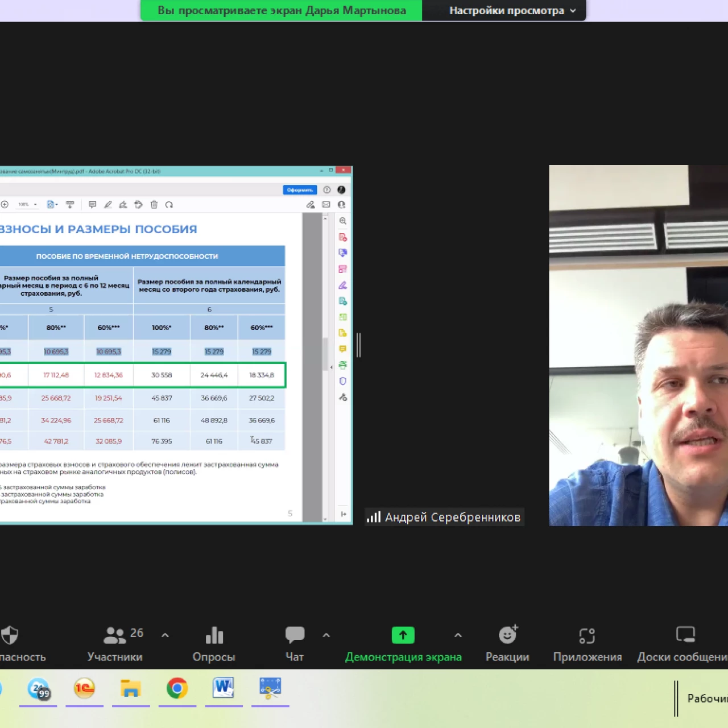Open Google Chrome from taskbar

(x=177, y=688)
